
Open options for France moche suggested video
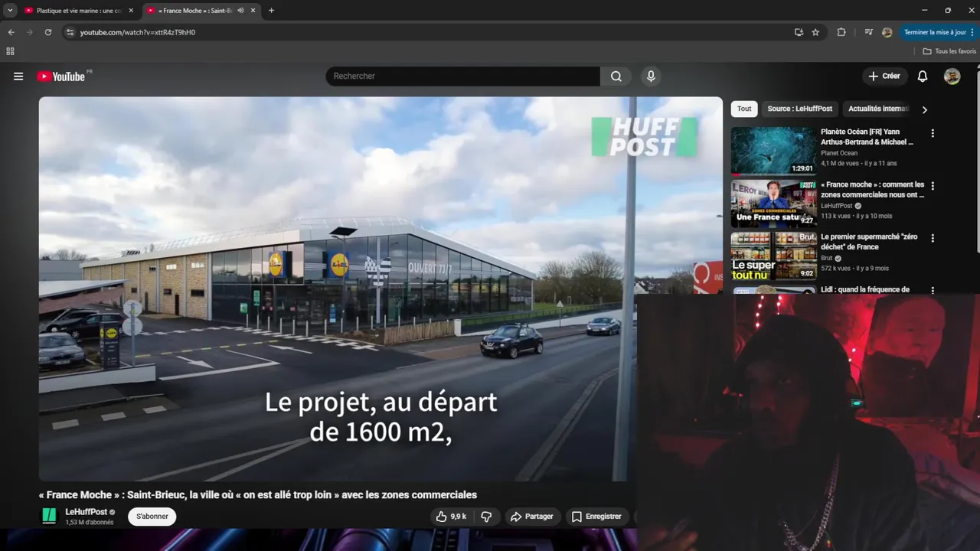coord(933,186)
